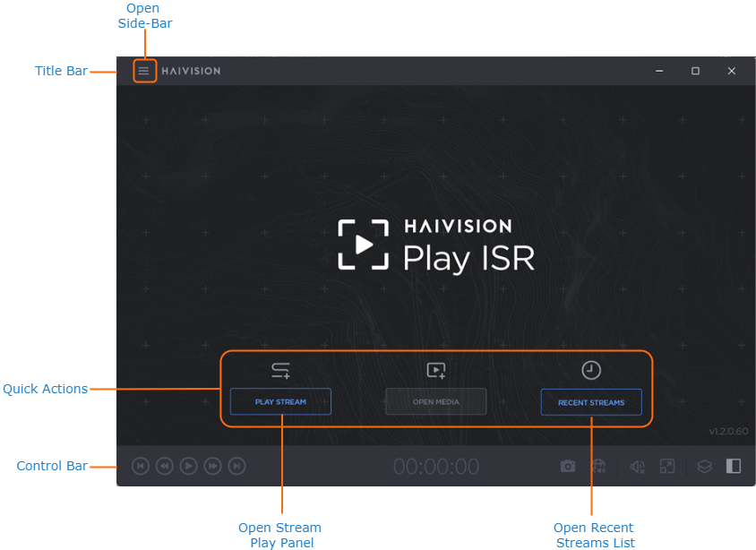Open the side-bar hamburger menu

(x=144, y=71)
